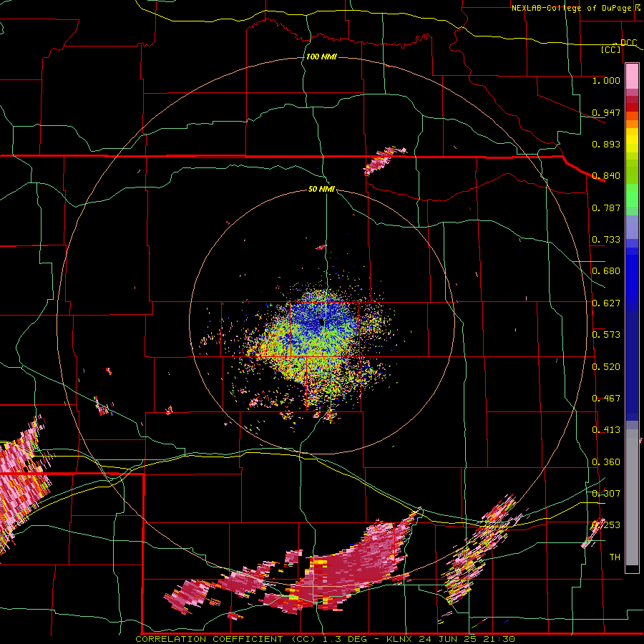Click the 24 JUN 25 date text
The image size is (644, 644).
point(448,639)
